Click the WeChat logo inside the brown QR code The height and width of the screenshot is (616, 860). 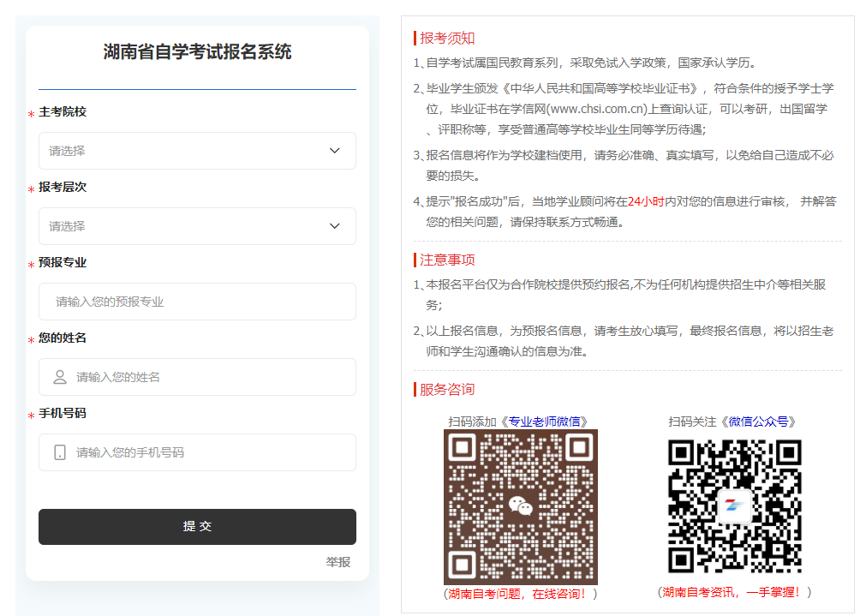click(520, 507)
